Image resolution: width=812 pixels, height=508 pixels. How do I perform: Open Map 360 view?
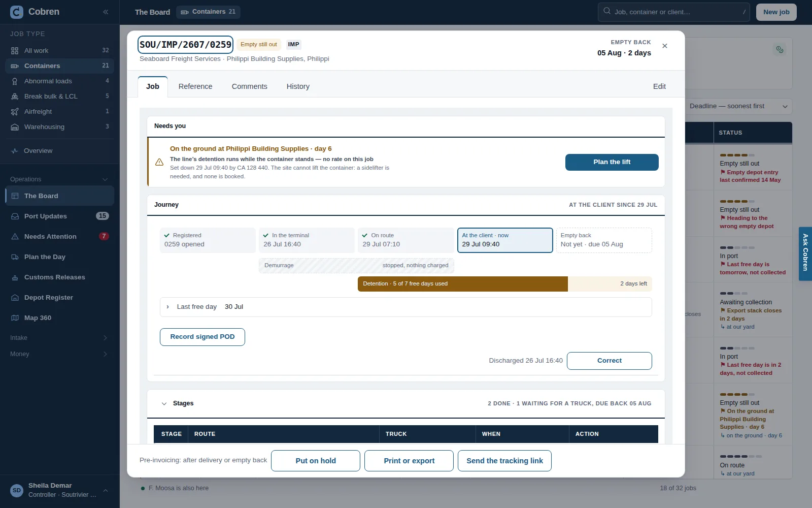point(59,317)
